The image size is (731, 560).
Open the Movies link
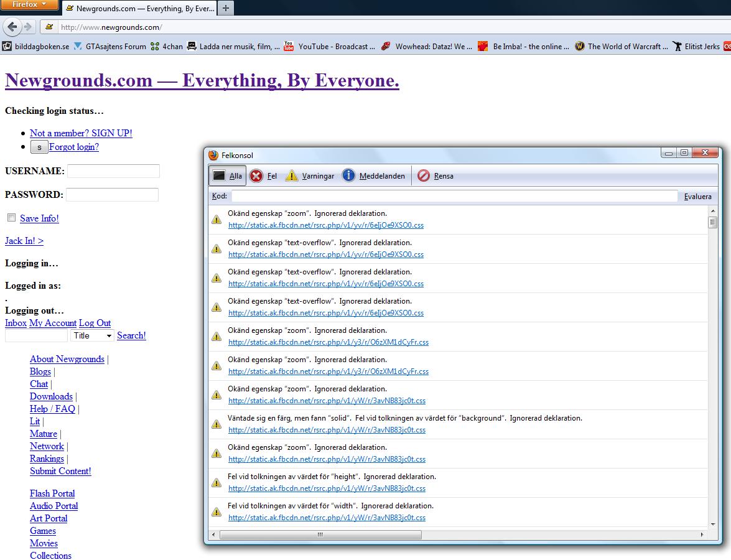pos(44,543)
